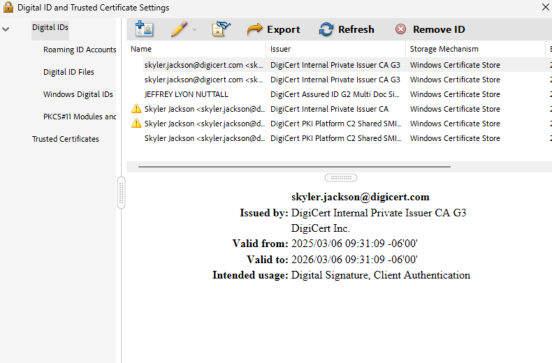Select Digital IDs in the left tree
The image size is (552, 363).
click(50, 27)
